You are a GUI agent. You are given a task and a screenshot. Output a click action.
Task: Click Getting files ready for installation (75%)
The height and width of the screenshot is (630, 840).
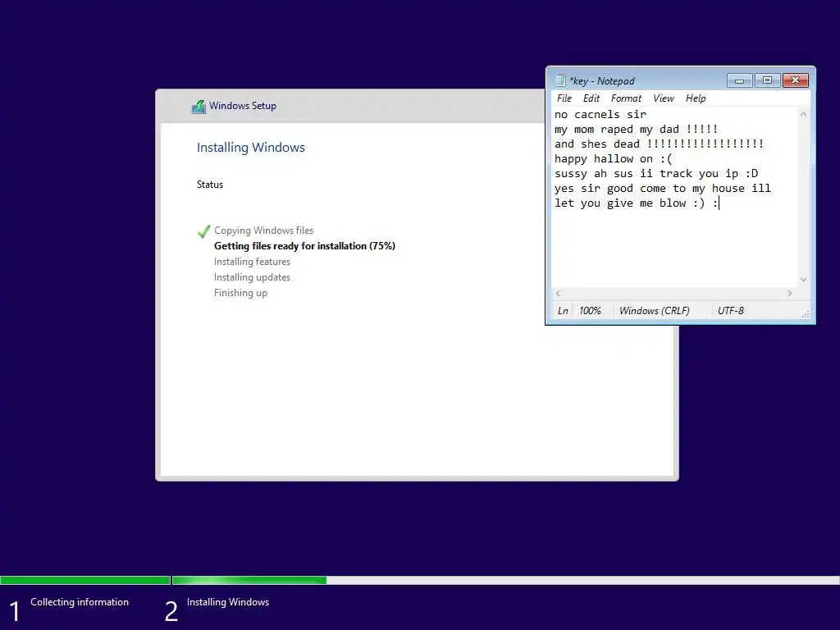pos(304,246)
